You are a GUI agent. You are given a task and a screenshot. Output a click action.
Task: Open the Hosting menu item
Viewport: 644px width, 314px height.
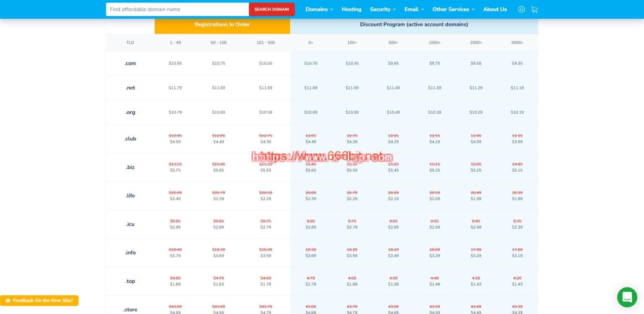tap(351, 9)
